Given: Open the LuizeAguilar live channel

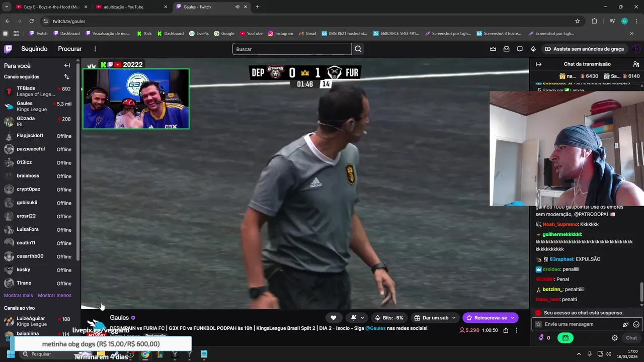Looking at the screenshot, I should [39, 321].
